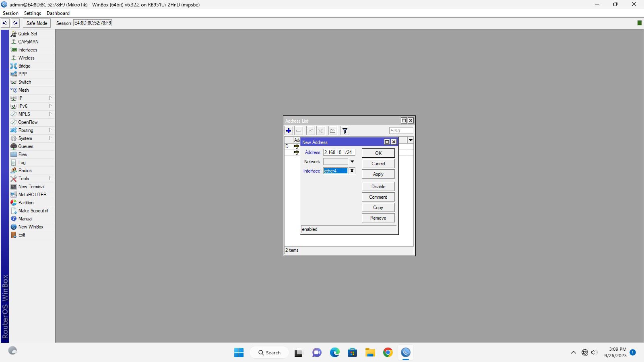644x362 pixels.
Task: Open Queues in sidebar
Action: click(x=32, y=146)
